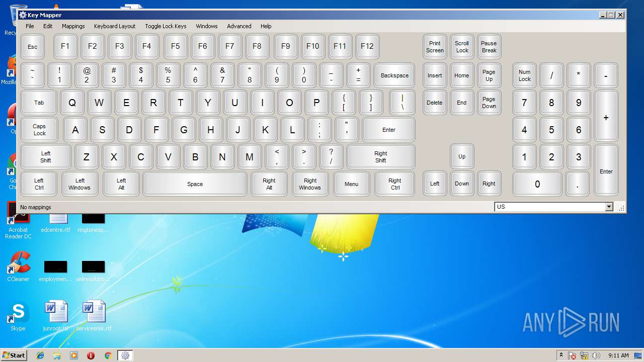Screen dimensions: 644x362
Task: Select the backslash pipe key
Action: point(402,103)
